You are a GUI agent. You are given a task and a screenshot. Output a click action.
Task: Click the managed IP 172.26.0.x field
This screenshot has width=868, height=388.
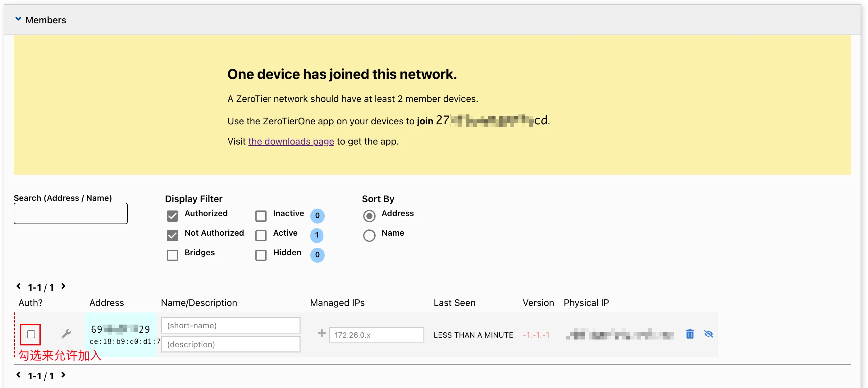tap(376, 335)
